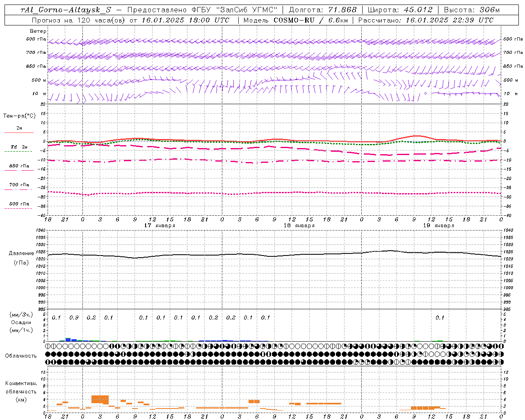
Task: Click the '10 м' wind level label on the left
Action: [39, 94]
